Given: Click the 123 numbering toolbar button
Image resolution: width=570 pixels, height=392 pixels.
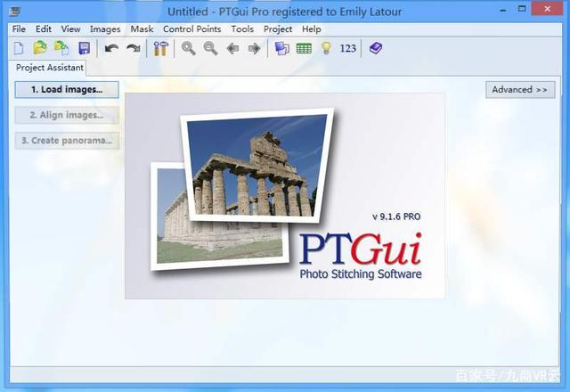Looking at the screenshot, I should pos(348,48).
